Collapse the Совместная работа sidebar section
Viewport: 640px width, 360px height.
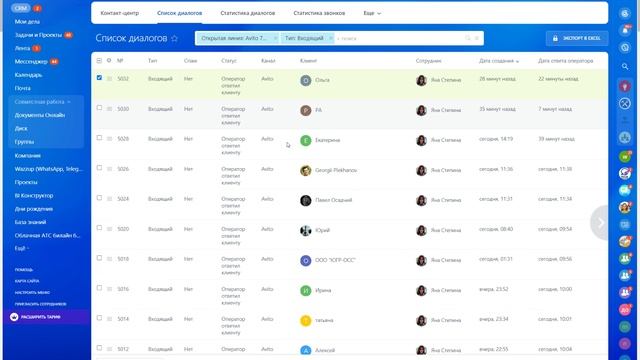click(x=43, y=102)
